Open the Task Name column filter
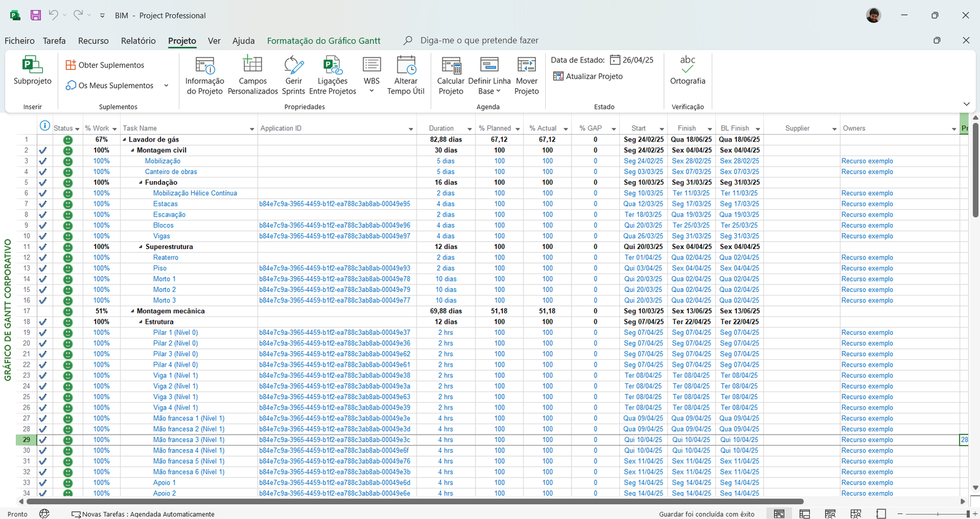 pyautogui.click(x=252, y=129)
